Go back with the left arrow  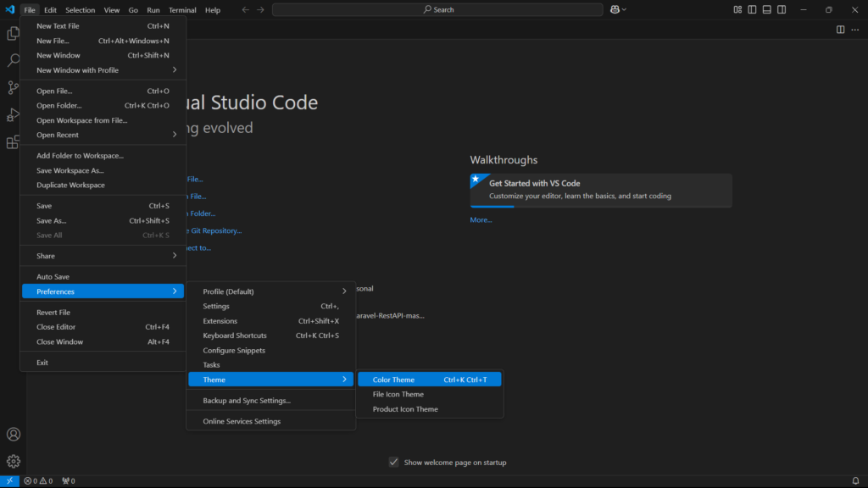(x=245, y=9)
